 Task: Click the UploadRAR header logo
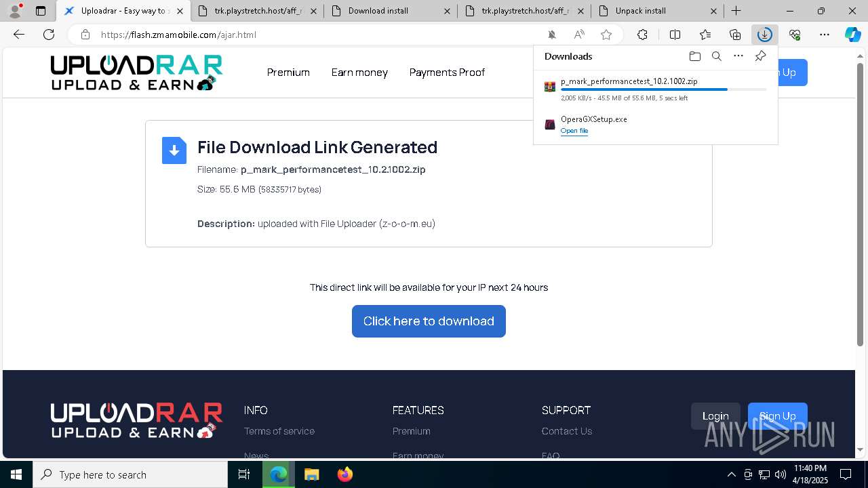pyautogui.click(x=136, y=73)
